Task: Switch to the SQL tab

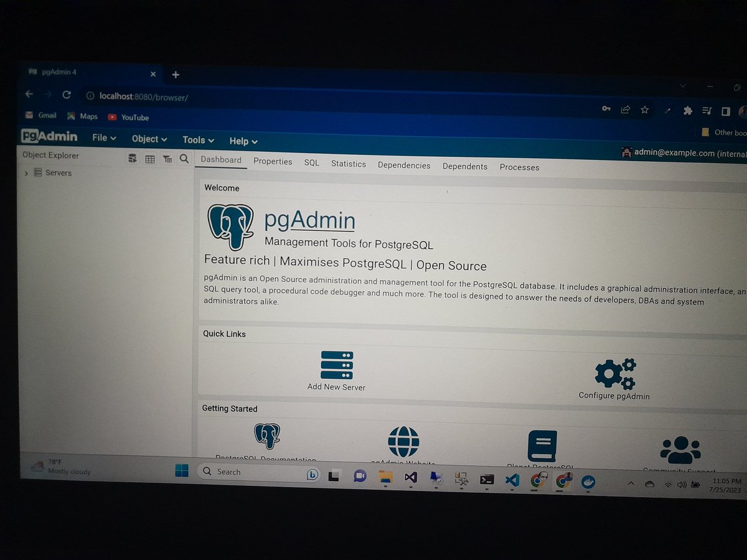Action: [312, 163]
